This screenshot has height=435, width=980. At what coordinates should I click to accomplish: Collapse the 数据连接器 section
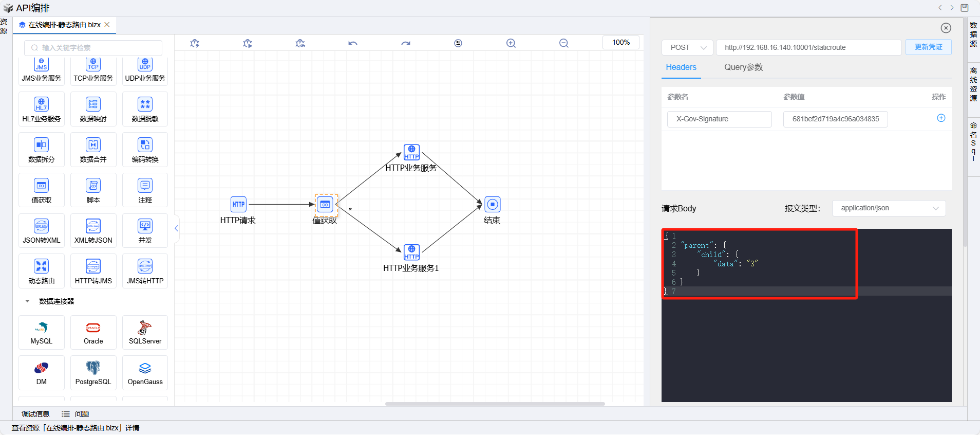tap(28, 301)
